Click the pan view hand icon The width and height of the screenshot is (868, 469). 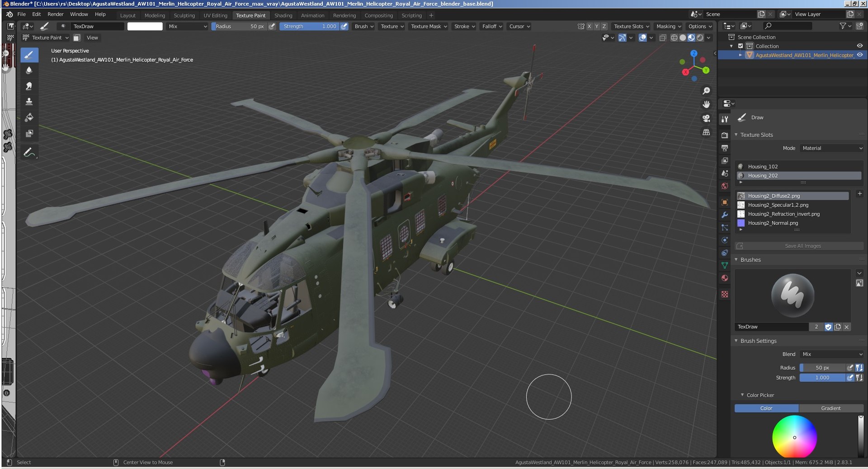click(x=706, y=104)
